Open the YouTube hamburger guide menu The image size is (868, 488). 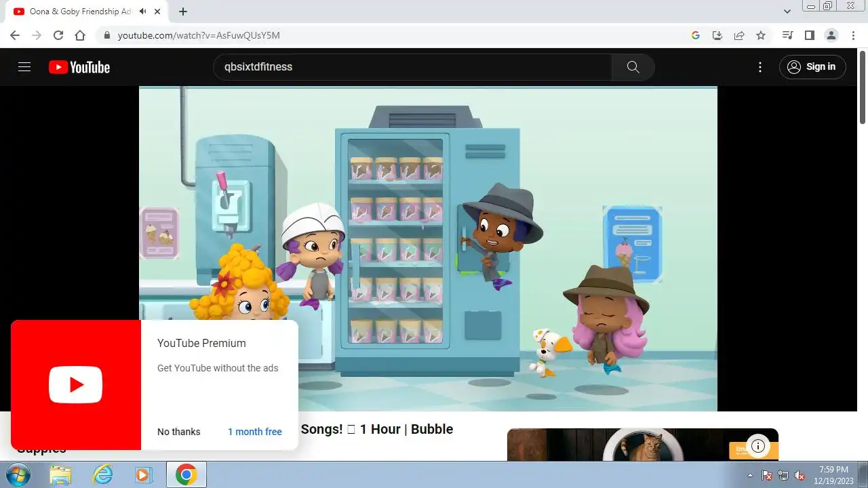tap(24, 67)
